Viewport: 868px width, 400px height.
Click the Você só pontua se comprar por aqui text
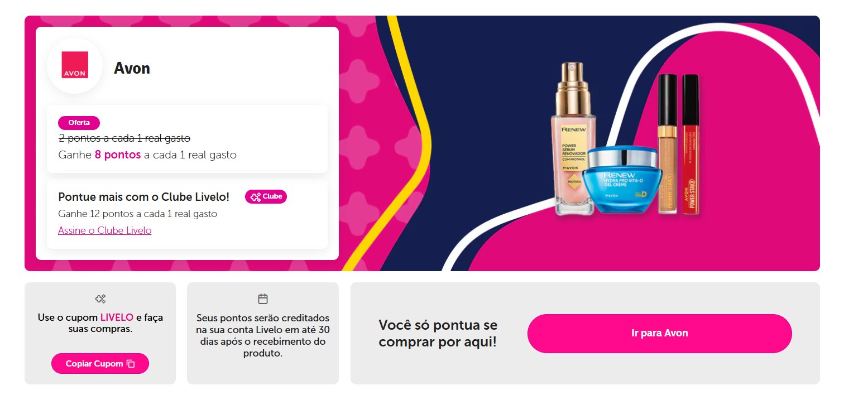point(438,333)
